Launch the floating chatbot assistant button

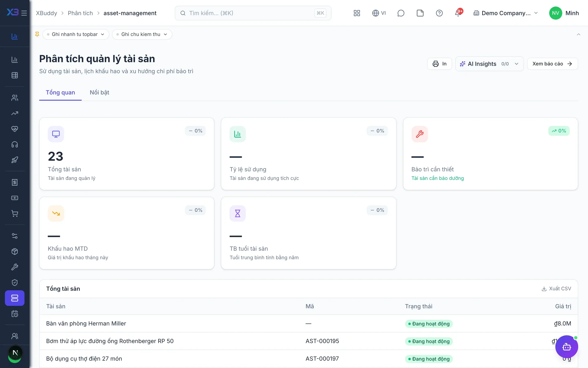566,347
